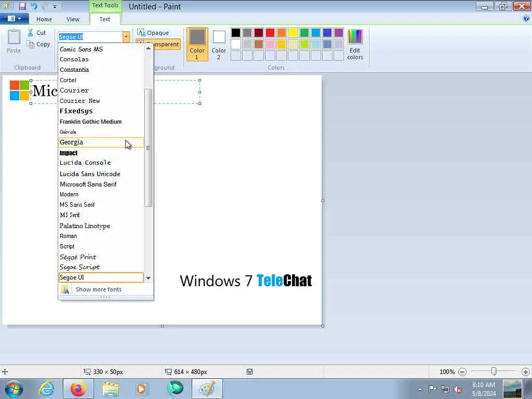Collapse the font family dropdown arrow
The width and height of the screenshot is (532, 399).
click(126, 37)
